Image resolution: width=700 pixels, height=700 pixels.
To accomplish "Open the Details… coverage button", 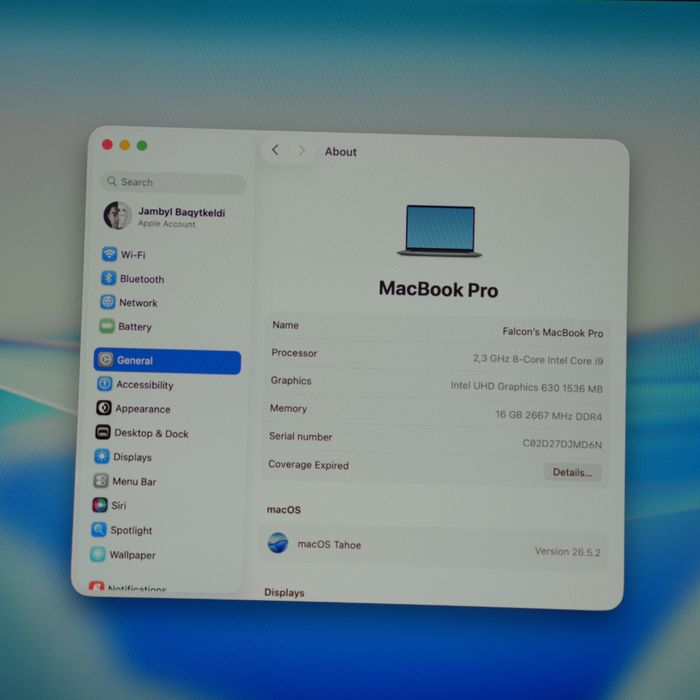I will (x=572, y=472).
